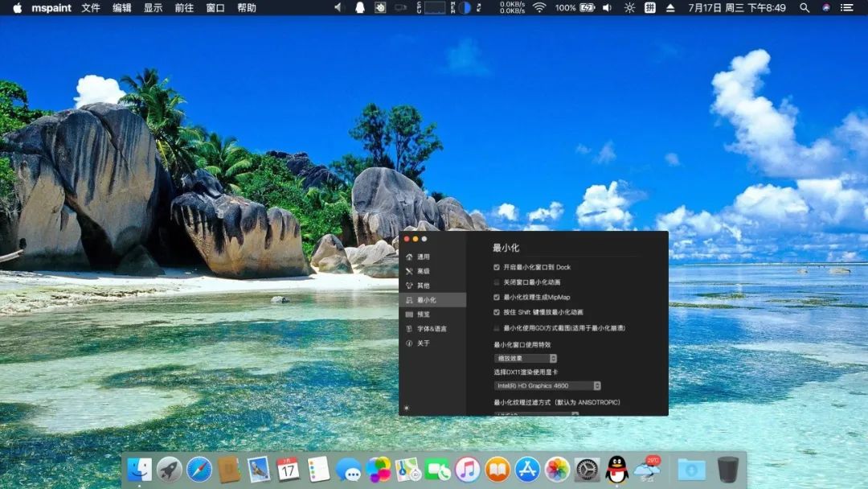Image resolution: width=868 pixels, height=489 pixels.
Task: Select 其他 in settings sidebar
Action: (x=432, y=286)
